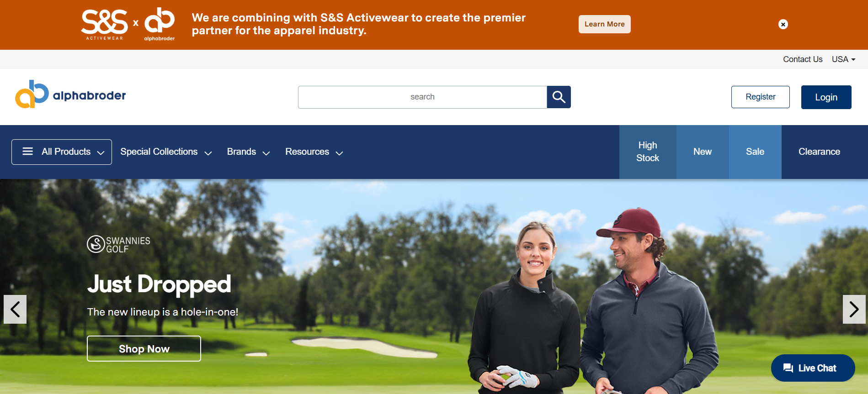Click the Swannies Golf logo
Image resolution: width=868 pixels, height=394 pixels.
point(119,244)
